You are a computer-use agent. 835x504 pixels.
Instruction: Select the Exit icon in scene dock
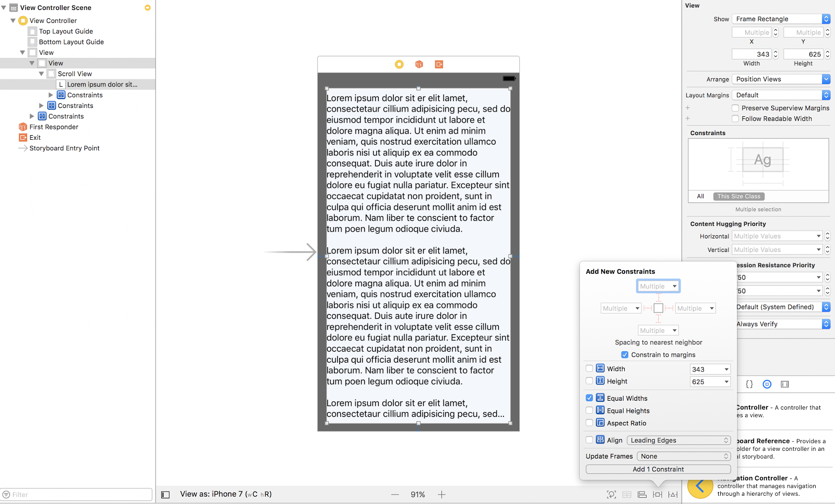coord(439,64)
